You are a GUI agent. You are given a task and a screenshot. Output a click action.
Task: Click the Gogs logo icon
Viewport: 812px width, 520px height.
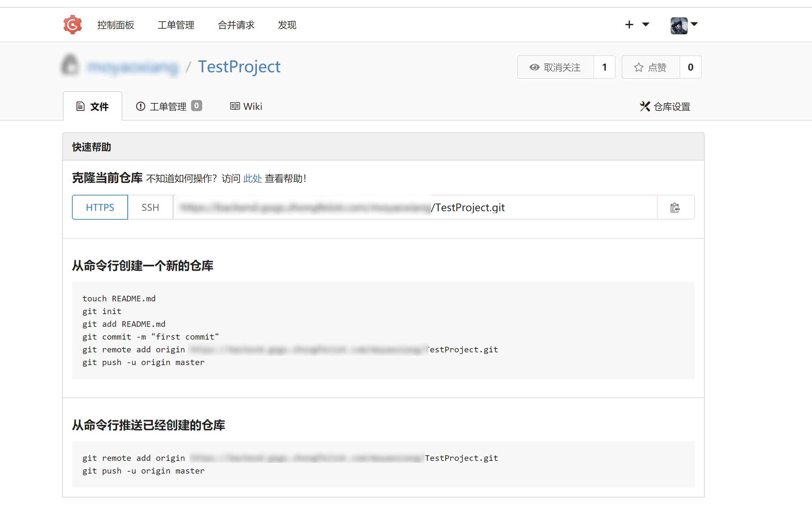point(72,25)
